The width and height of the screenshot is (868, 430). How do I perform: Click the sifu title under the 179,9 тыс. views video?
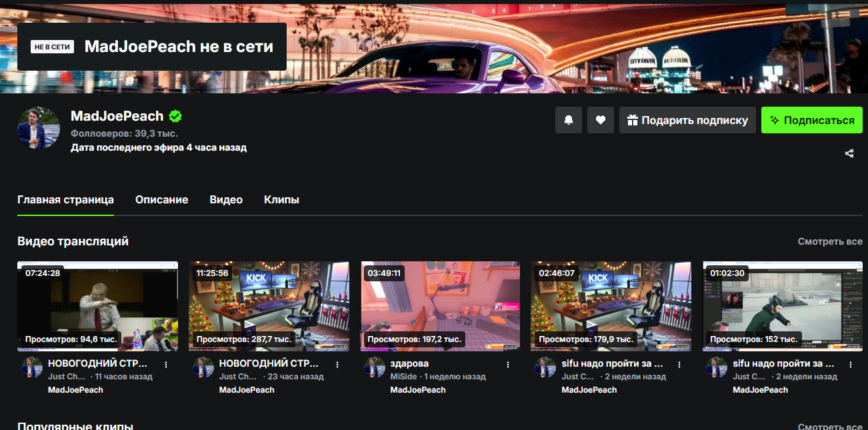[613, 364]
